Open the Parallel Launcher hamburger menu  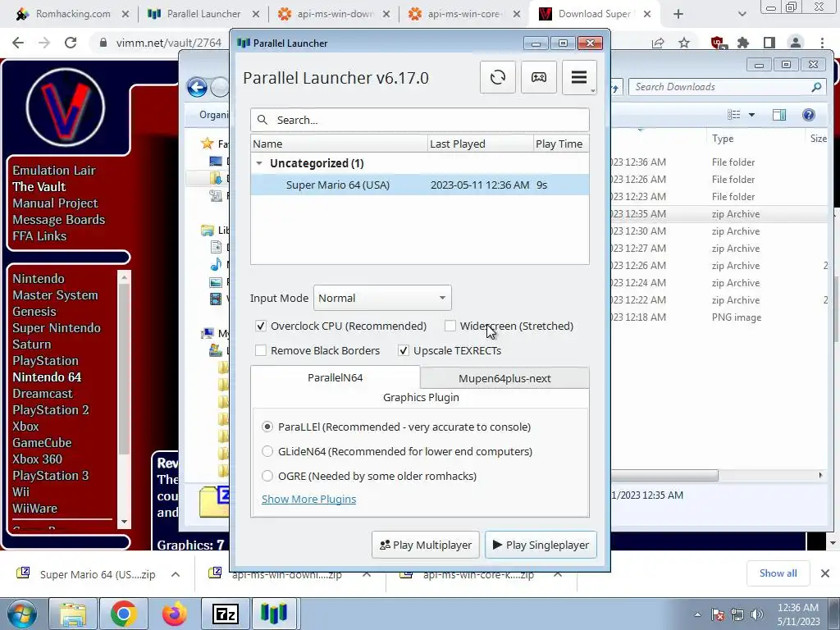579,78
